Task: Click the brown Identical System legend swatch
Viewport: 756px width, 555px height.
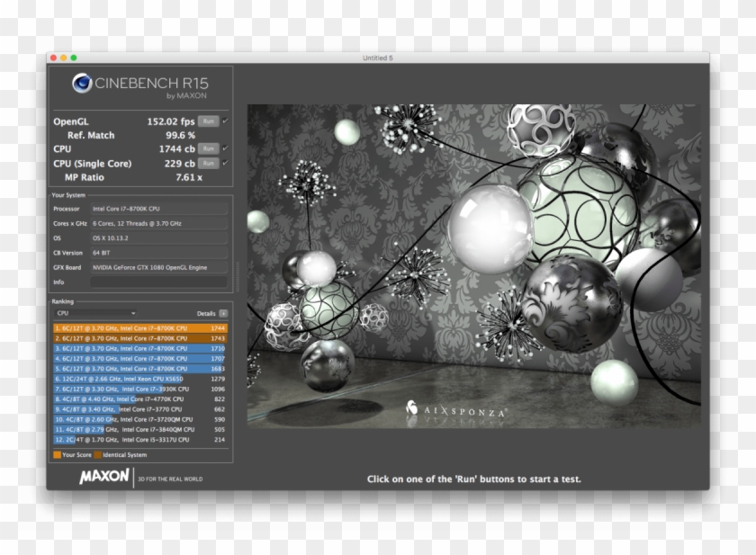Action: [98, 455]
